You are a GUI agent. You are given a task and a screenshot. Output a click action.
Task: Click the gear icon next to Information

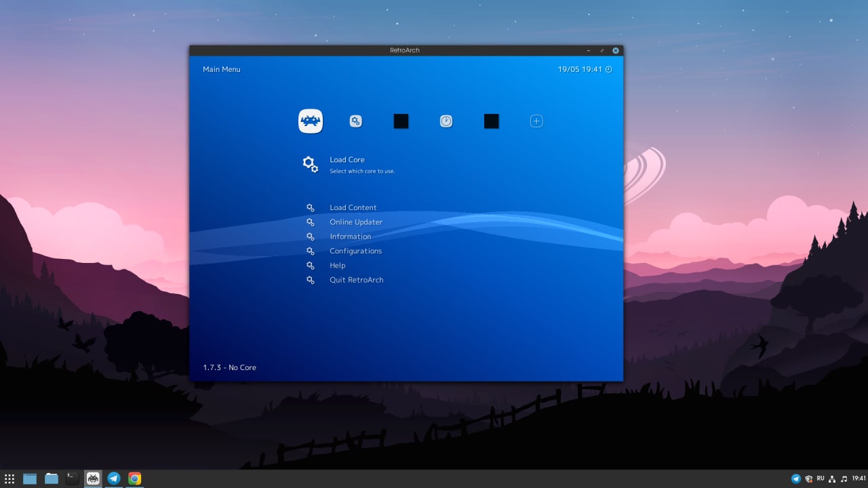click(x=311, y=237)
